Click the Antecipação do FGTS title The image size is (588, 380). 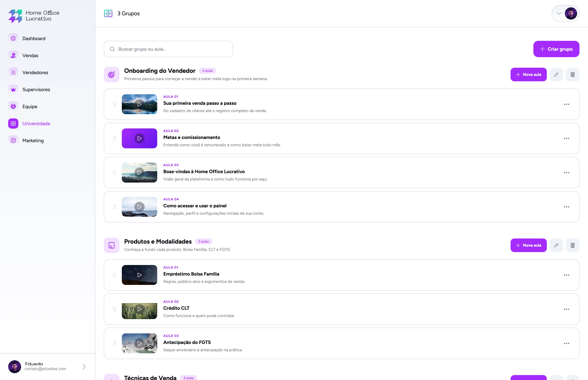(187, 342)
